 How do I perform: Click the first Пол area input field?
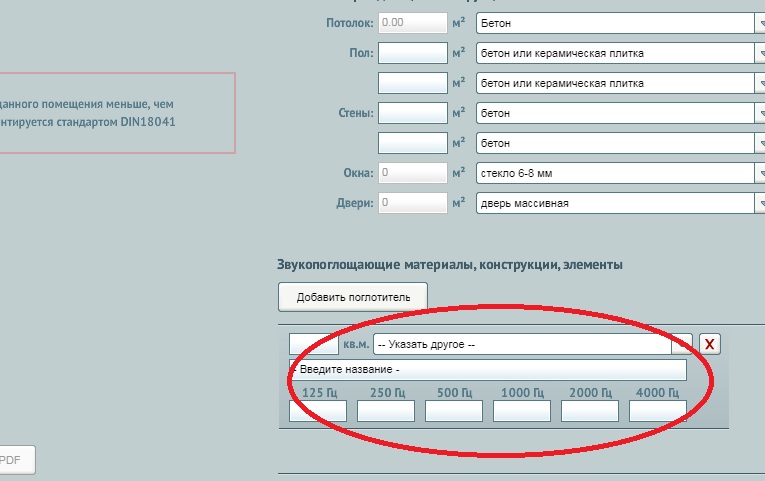[412, 52]
